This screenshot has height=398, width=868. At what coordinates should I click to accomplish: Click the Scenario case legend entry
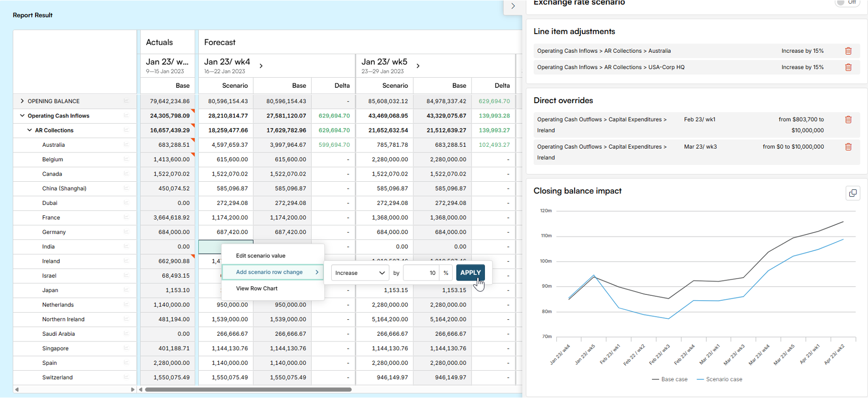click(719, 379)
